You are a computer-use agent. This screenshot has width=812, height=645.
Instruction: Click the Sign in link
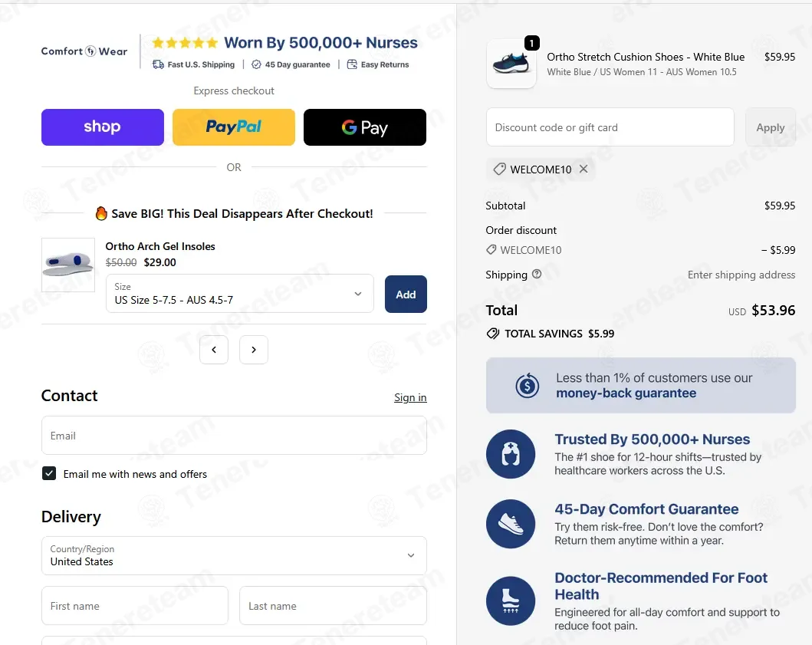pos(410,397)
